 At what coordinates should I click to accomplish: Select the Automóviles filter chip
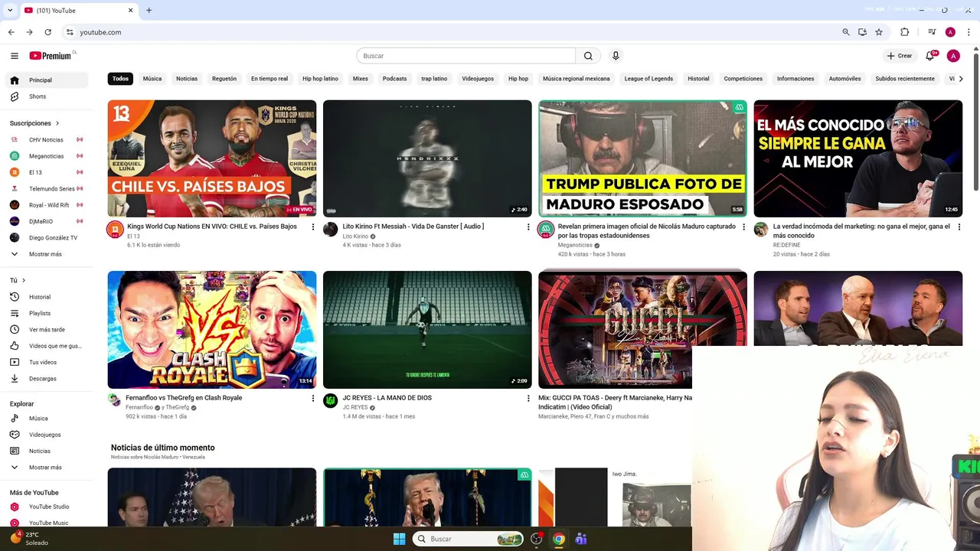(x=845, y=79)
